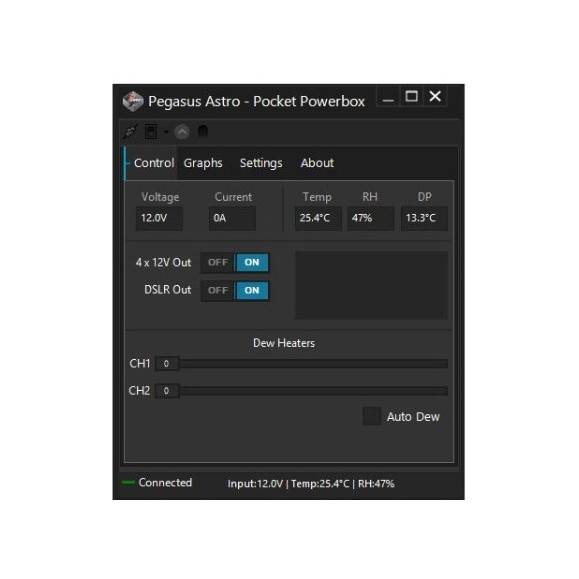This screenshot has width=579, height=579.
Task: Click the empty dark panel beside output switches
Action: (x=371, y=285)
